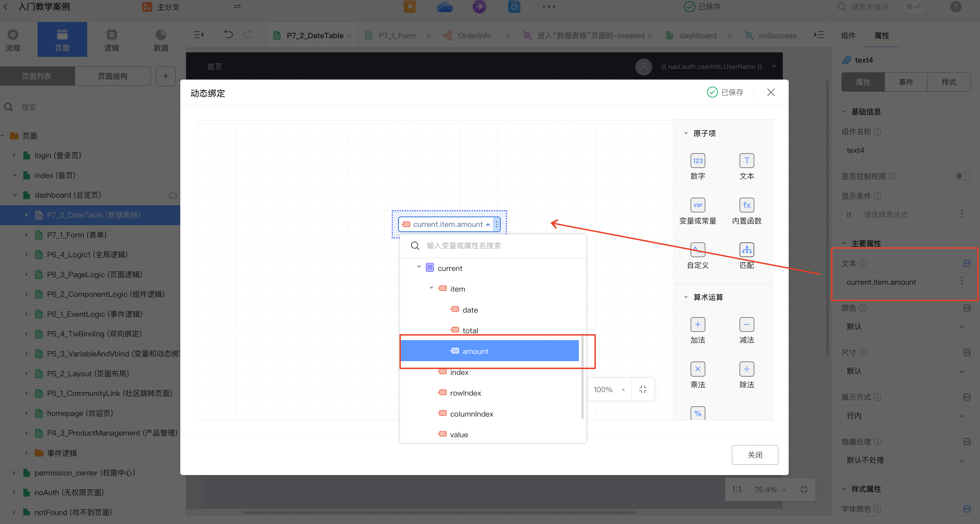Open the 100% zoom dropdown in dialog
980x524 pixels.
pyautogui.click(x=609, y=389)
